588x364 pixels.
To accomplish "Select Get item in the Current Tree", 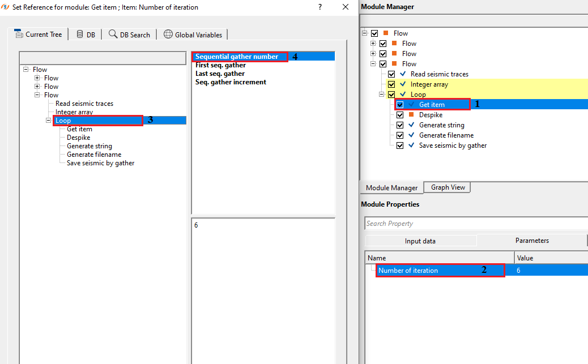I will (x=79, y=129).
